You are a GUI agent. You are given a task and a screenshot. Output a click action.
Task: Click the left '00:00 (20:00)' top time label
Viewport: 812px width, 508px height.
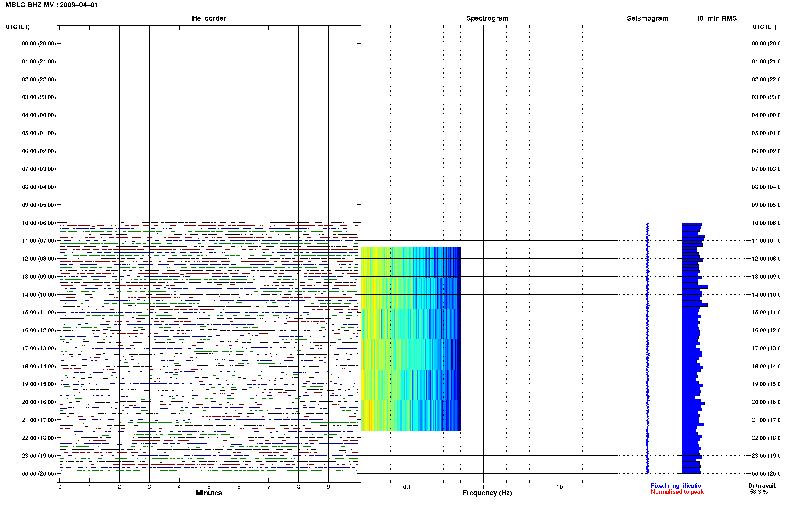point(39,43)
